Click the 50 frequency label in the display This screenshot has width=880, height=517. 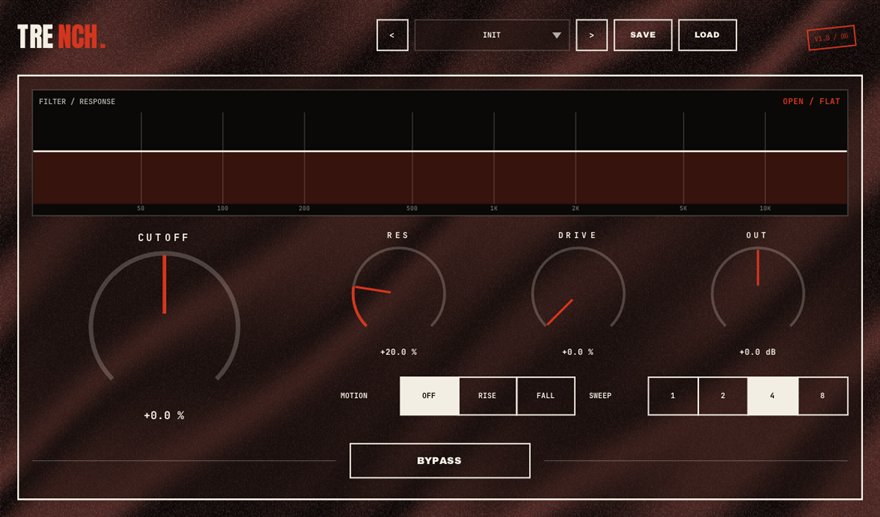[141, 208]
